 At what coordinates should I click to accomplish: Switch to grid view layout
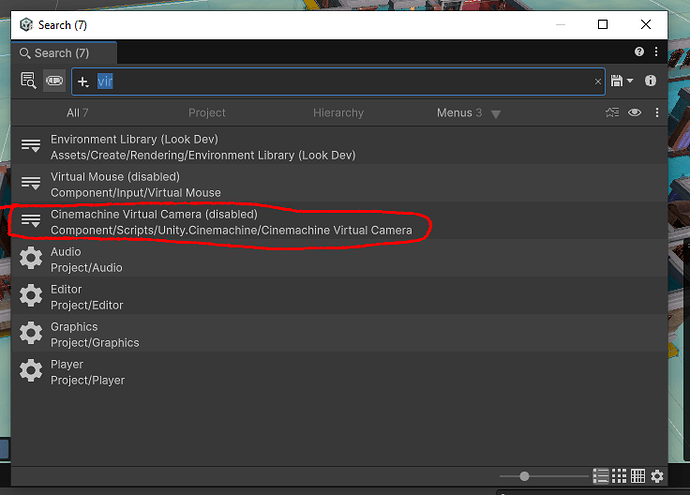(x=619, y=476)
